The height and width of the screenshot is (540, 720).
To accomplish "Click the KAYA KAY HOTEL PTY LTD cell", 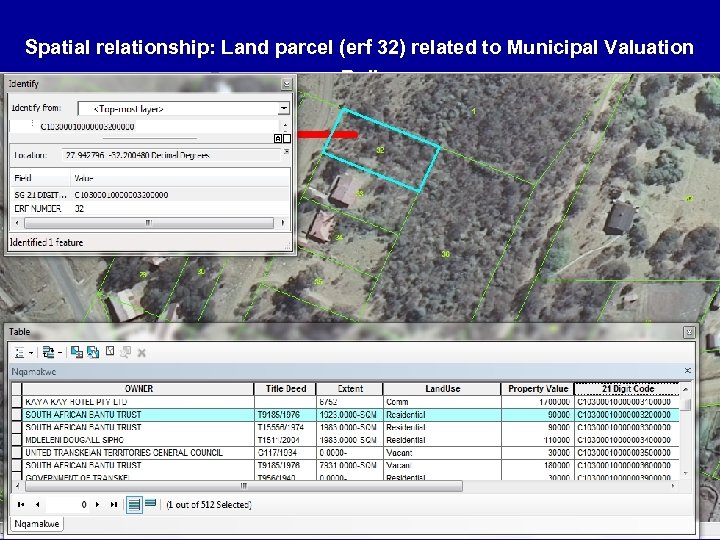I will coord(138,402).
